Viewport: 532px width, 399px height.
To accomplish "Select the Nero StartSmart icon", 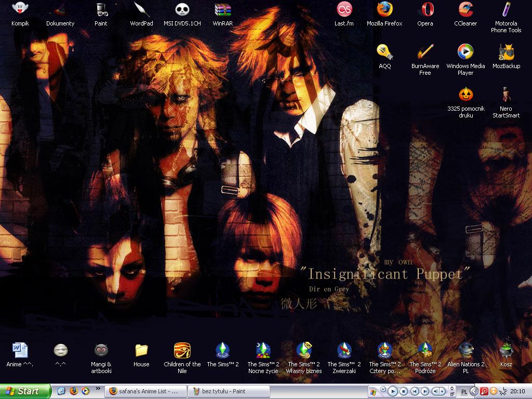I will tap(506, 103).
